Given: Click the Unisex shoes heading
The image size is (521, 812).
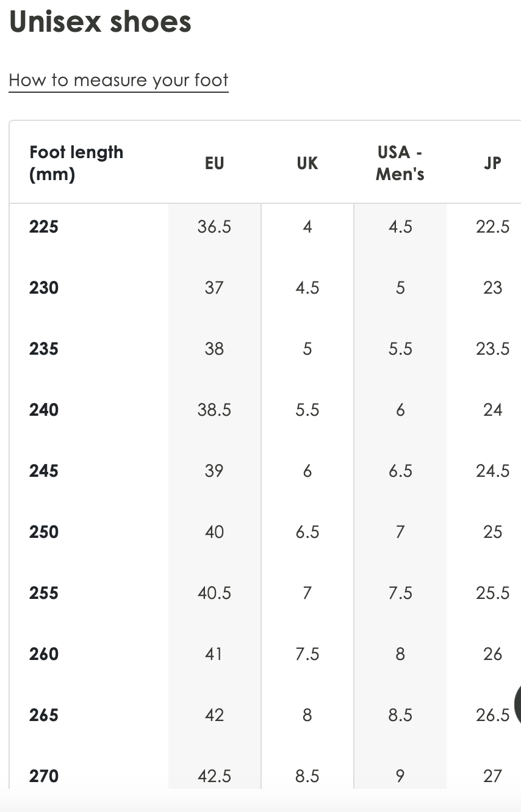Looking at the screenshot, I should click(100, 22).
